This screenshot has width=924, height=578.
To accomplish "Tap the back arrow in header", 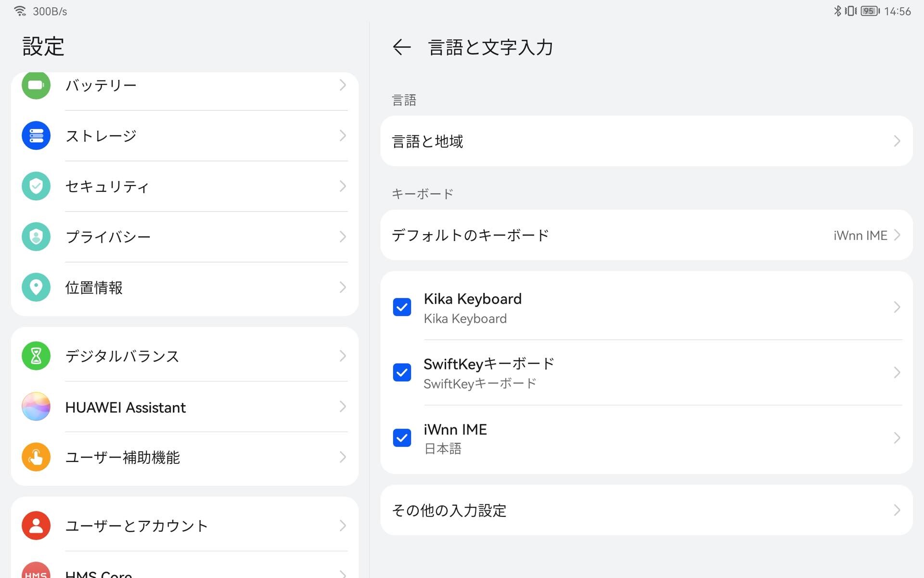I will (401, 47).
